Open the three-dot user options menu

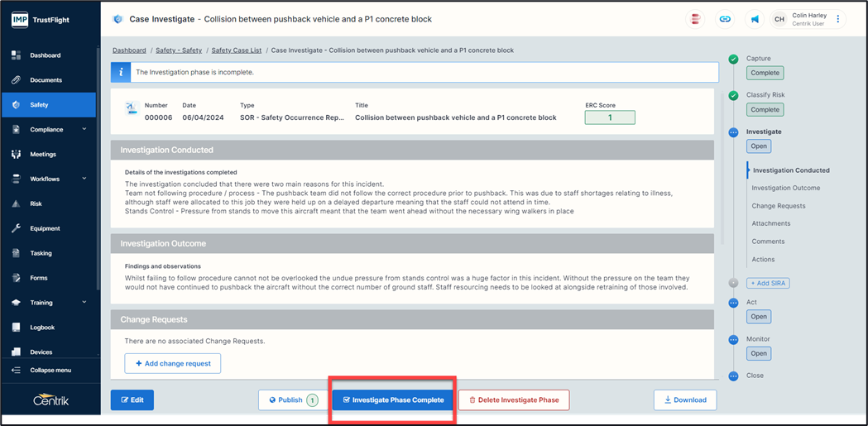837,19
